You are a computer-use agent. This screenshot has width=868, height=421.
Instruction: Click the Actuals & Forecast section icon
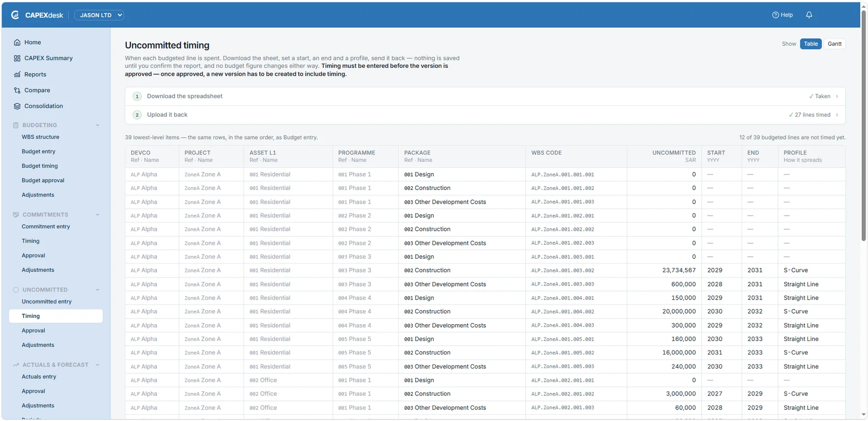point(16,365)
